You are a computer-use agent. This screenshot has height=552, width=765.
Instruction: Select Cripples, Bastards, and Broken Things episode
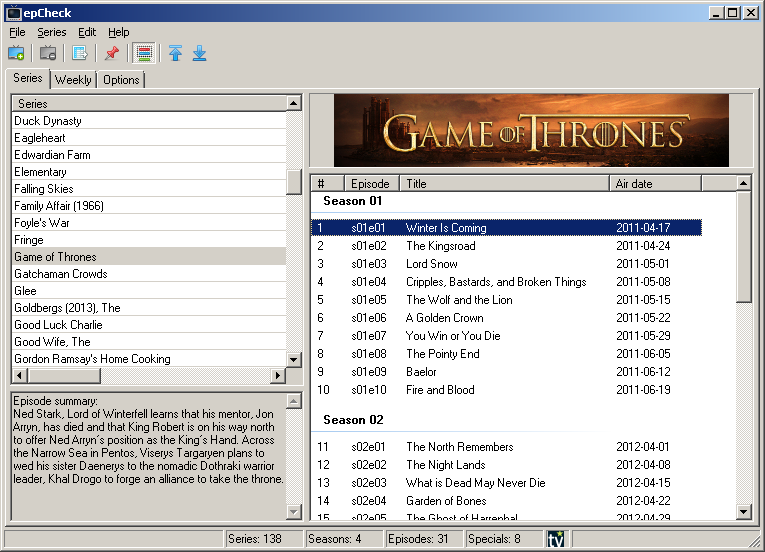(x=506, y=282)
